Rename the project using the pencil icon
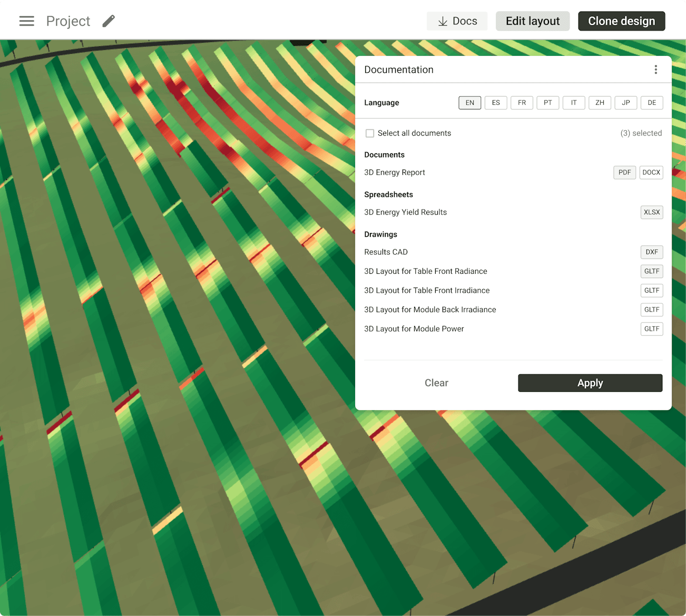The width and height of the screenshot is (686, 616). [x=109, y=21]
